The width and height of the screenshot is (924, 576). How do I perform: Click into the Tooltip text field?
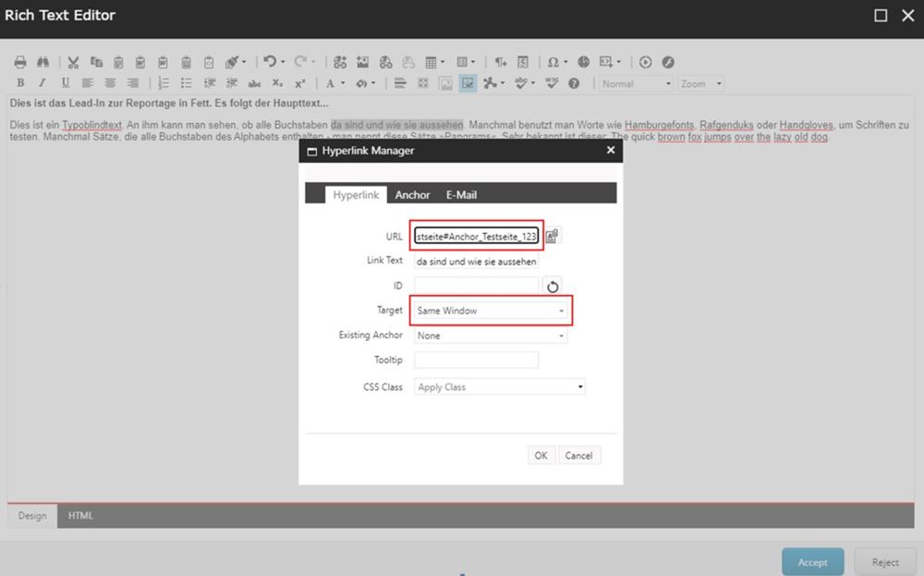[476, 360]
